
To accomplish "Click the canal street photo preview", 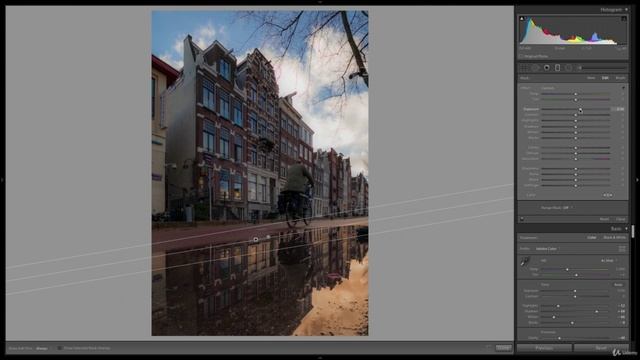I will click(x=260, y=173).
